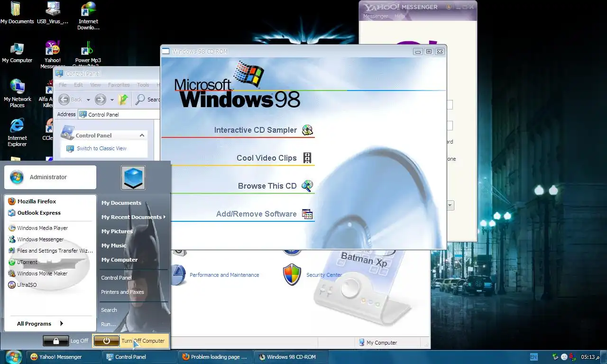Open Performance and Maintenance category
Viewport: 607px width, 364px height.
pyautogui.click(x=224, y=275)
